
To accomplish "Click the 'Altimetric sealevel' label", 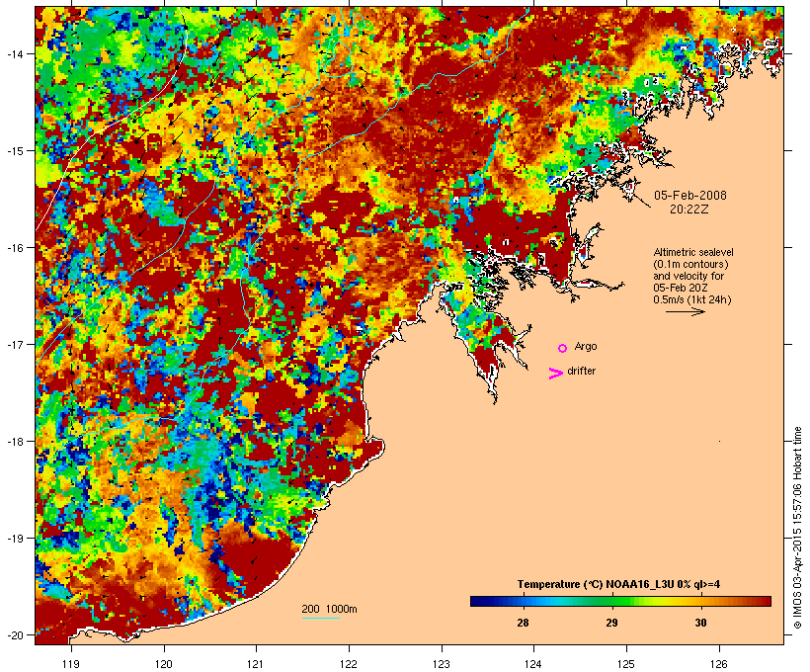I will tap(693, 252).
